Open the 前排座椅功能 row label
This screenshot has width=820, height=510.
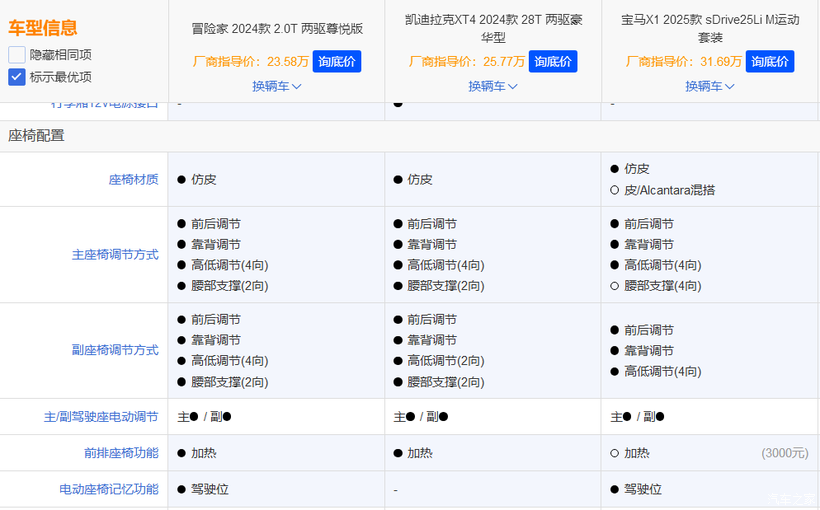121,453
